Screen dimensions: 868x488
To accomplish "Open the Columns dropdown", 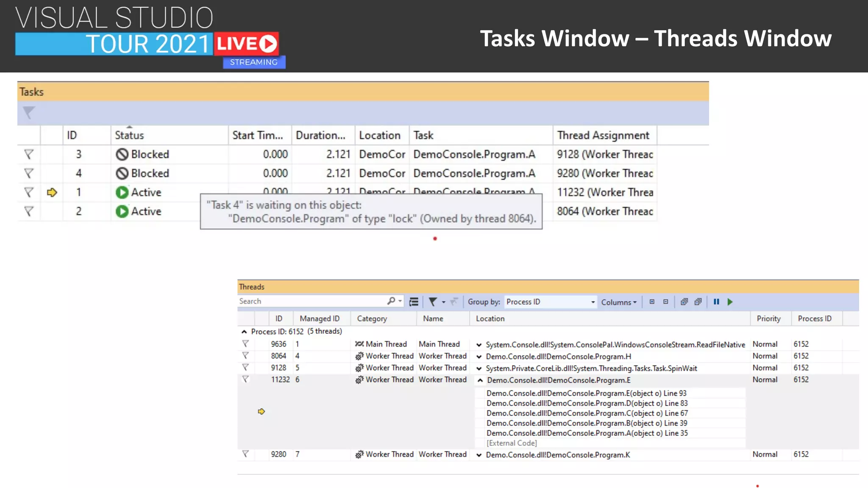I will [619, 302].
